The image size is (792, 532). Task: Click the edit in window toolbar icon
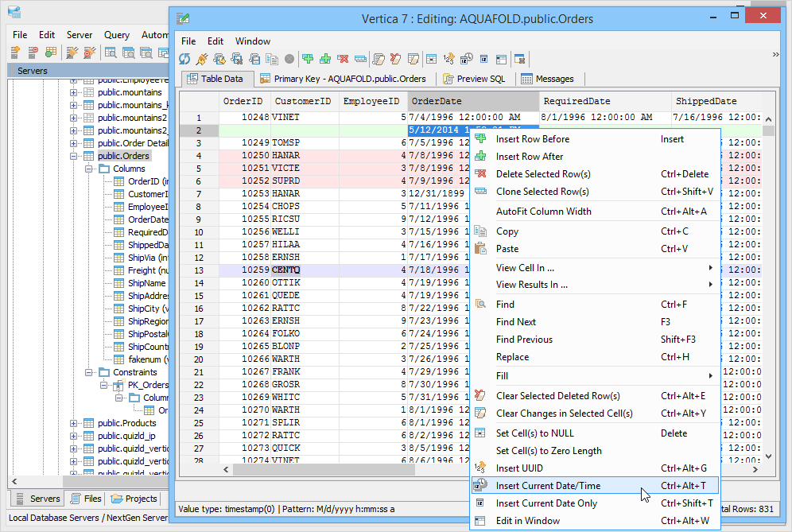[x=501, y=59]
